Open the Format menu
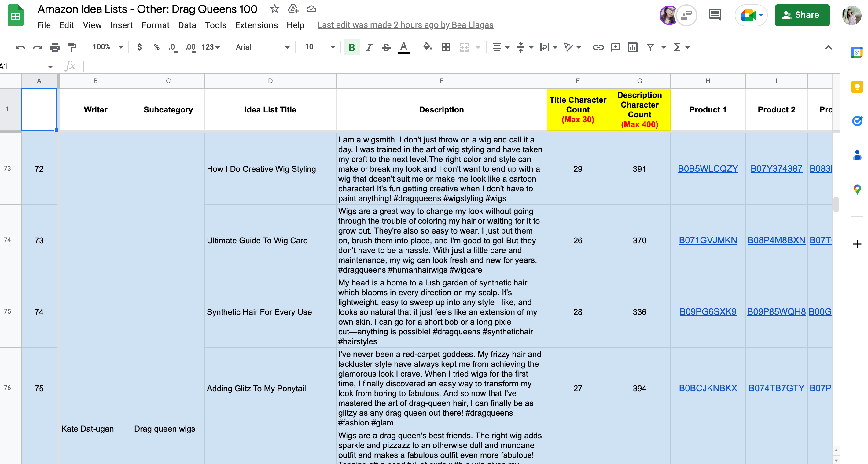The height and width of the screenshot is (464, 868). coord(156,25)
